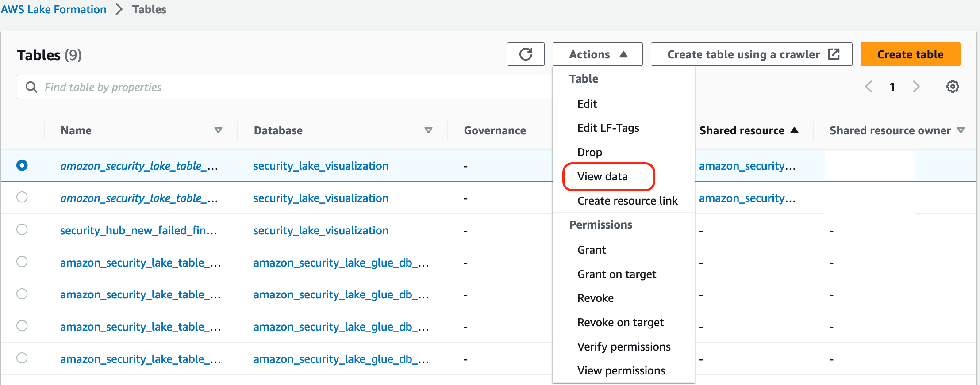
Task: Sort by Shared resource ascending arrow
Action: 794,130
